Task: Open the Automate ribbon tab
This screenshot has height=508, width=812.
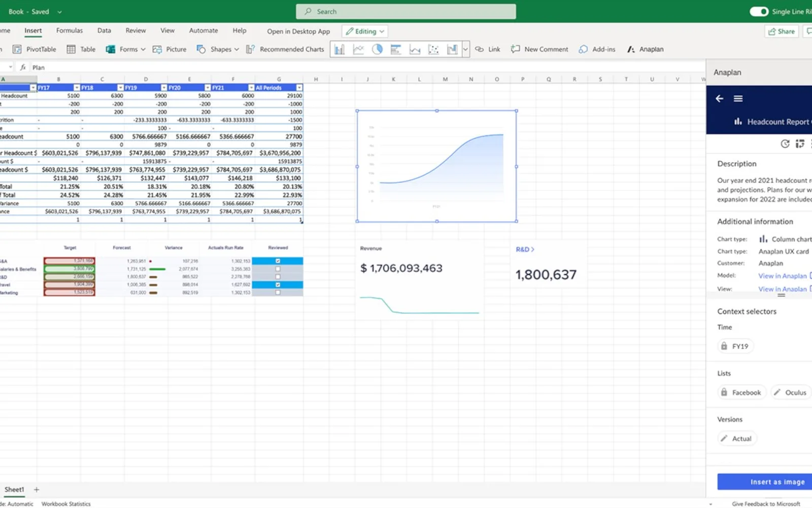Action: [x=204, y=30]
